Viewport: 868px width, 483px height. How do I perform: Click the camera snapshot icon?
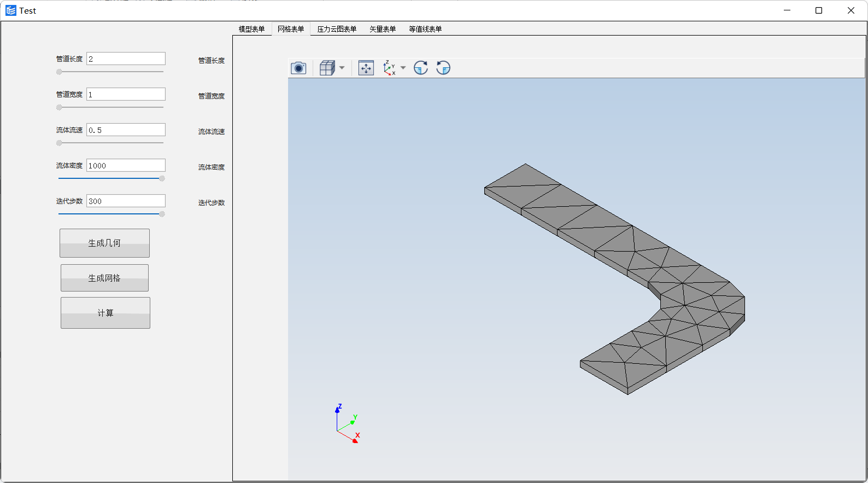pyautogui.click(x=298, y=68)
